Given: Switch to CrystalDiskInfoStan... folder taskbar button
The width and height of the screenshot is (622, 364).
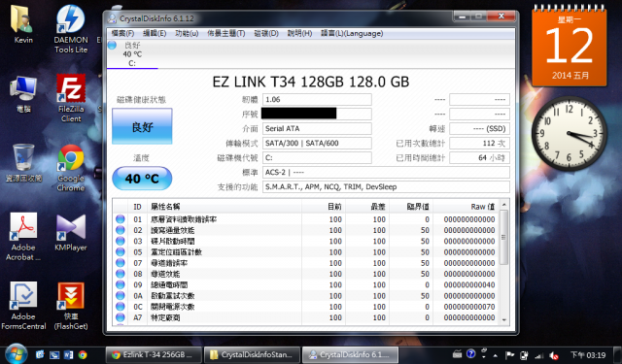Looking at the screenshot, I should coord(253,355).
